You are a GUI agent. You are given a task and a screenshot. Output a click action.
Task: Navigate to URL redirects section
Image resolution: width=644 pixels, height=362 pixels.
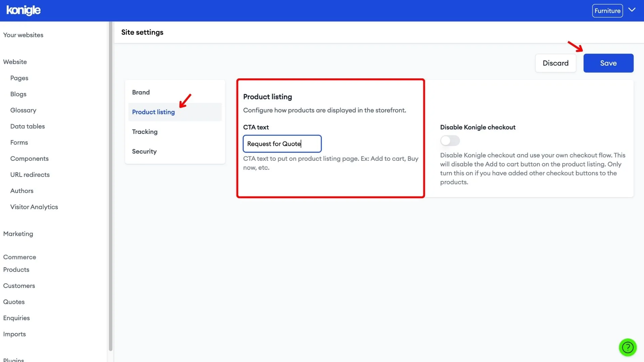[x=30, y=175]
